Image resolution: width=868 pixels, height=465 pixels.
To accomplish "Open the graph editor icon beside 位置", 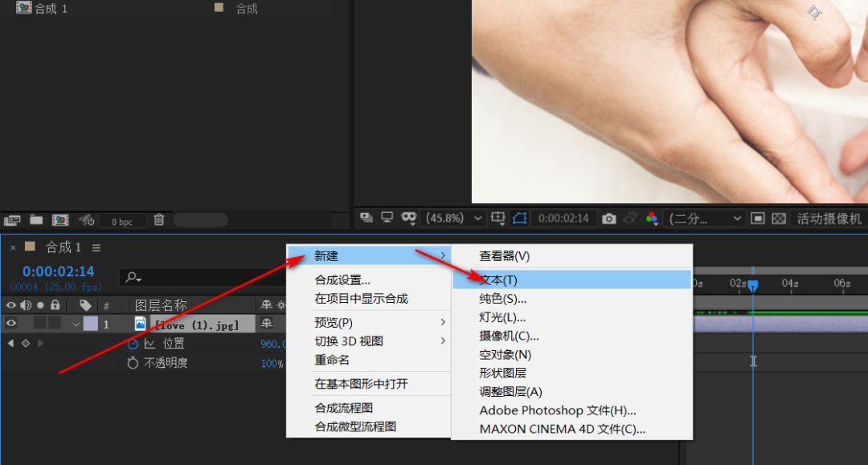I will pos(151,344).
